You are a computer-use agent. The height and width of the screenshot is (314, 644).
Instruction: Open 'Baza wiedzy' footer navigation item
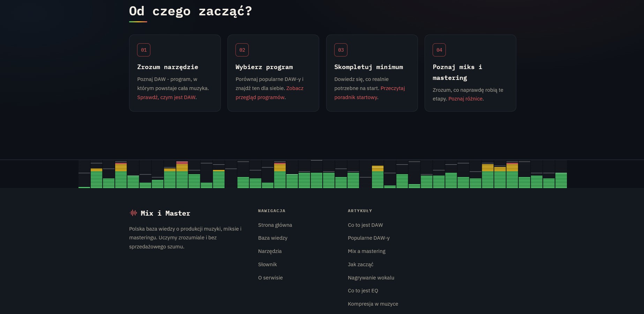[x=273, y=238]
